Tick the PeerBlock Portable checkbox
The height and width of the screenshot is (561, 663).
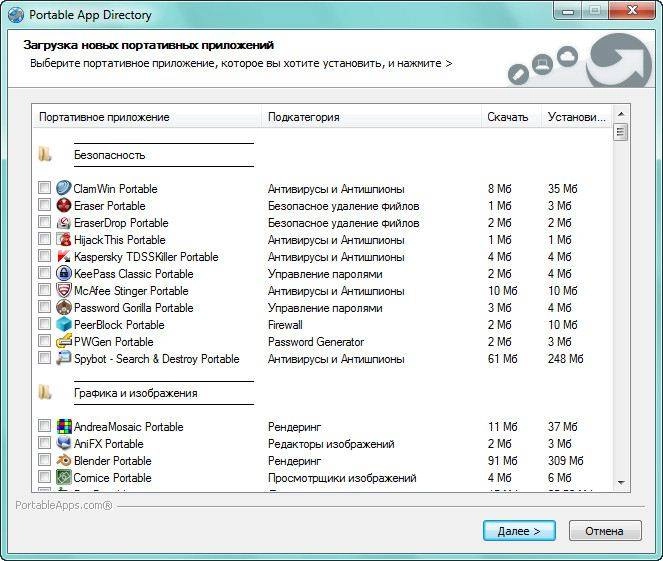pos(44,323)
